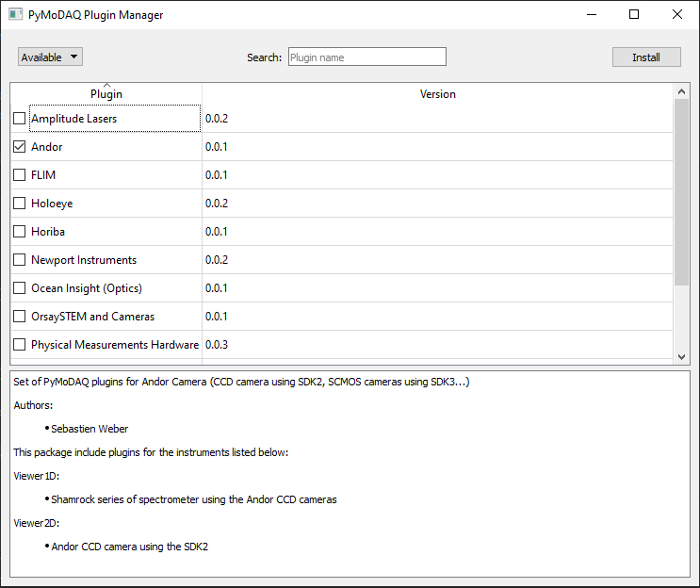Select the Horiba checkbox
The width and height of the screenshot is (700, 588).
coord(19,231)
